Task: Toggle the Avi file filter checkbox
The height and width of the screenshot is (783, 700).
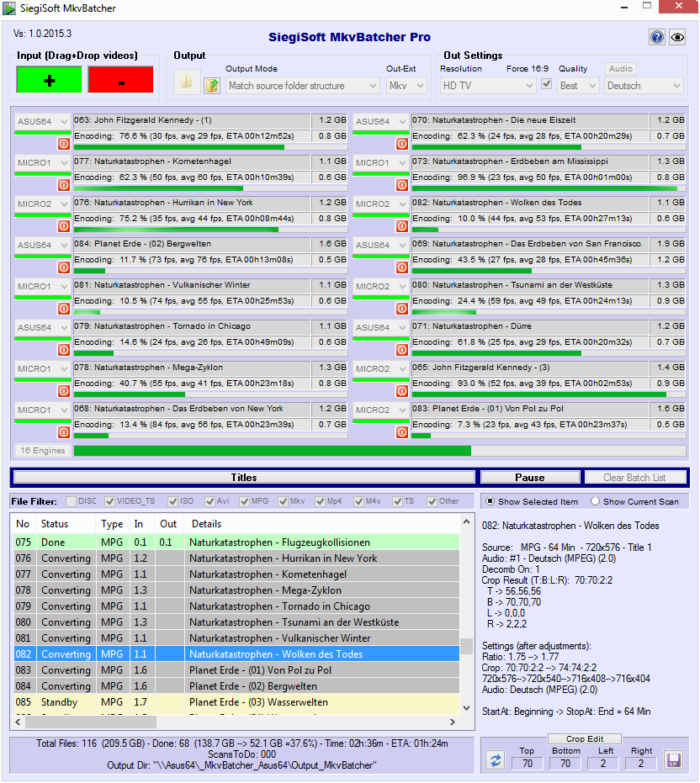Action: tap(209, 501)
